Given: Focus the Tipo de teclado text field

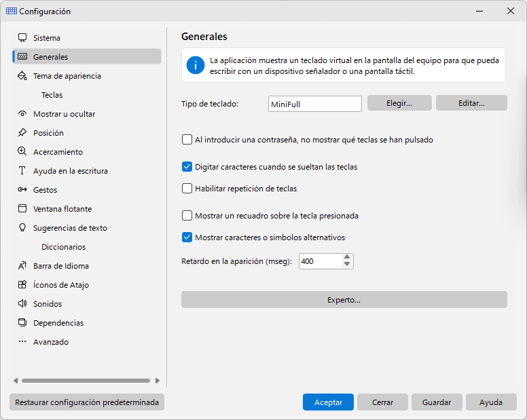Looking at the screenshot, I should click(x=315, y=104).
